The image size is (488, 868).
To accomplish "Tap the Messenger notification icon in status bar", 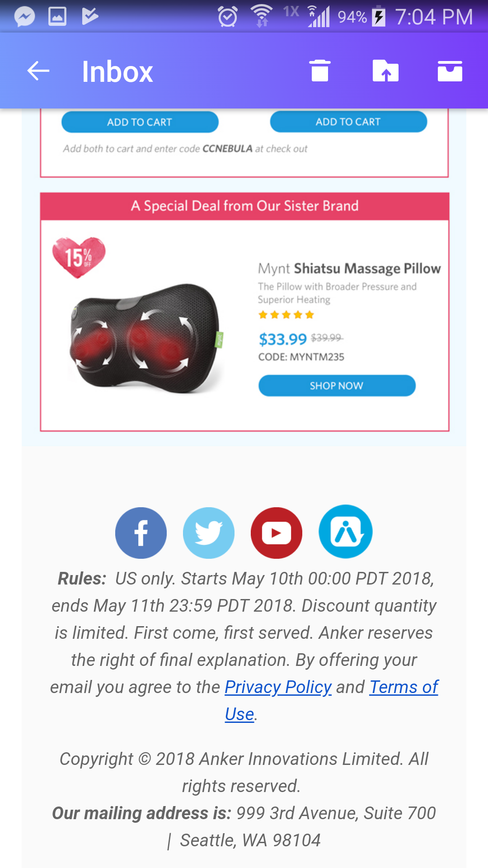I will pyautogui.click(x=24, y=17).
